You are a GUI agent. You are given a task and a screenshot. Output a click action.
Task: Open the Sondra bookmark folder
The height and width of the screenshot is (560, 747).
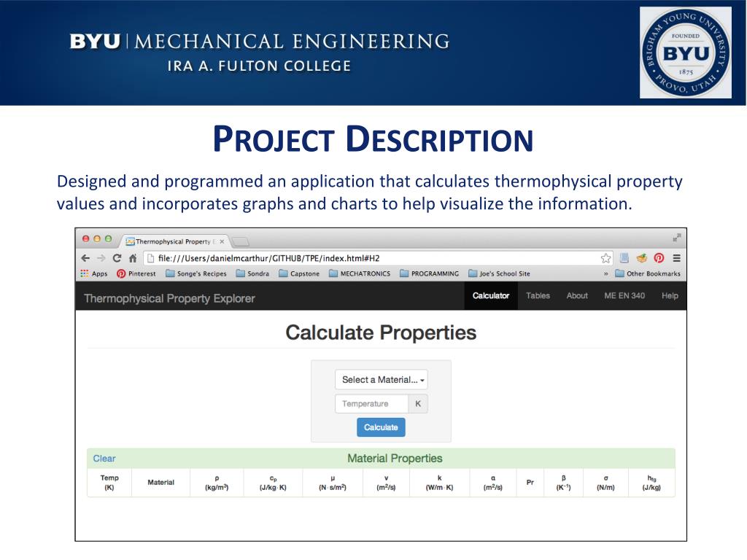click(252, 274)
